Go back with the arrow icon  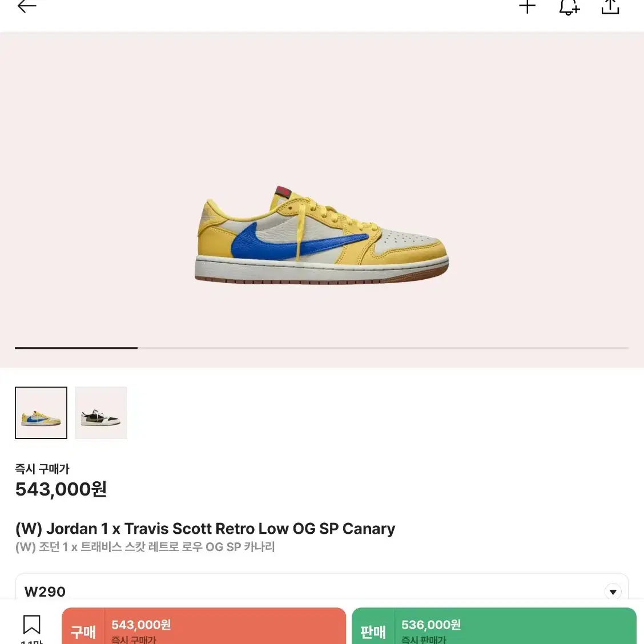(27, 6)
